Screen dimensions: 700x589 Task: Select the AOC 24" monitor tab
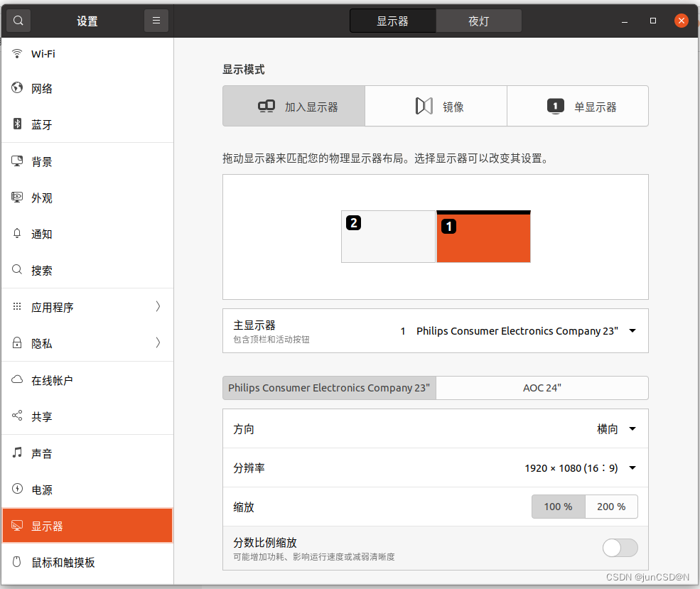[542, 388]
